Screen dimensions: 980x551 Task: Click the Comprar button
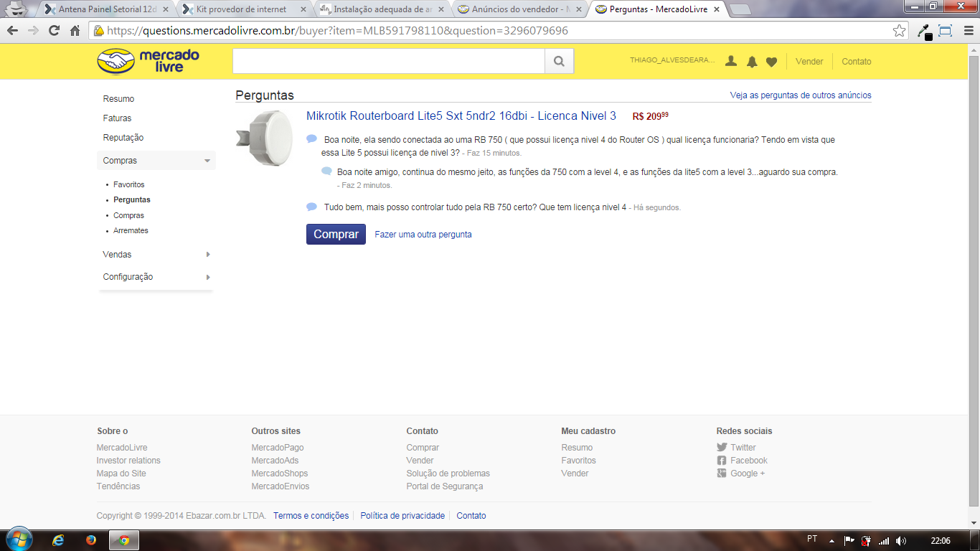[336, 234]
